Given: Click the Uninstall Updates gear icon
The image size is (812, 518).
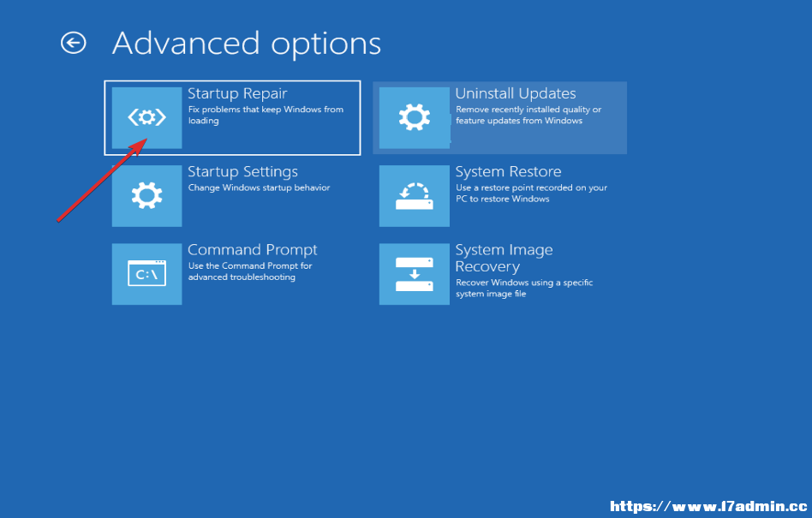Looking at the screenshot, I should point(415,117).
